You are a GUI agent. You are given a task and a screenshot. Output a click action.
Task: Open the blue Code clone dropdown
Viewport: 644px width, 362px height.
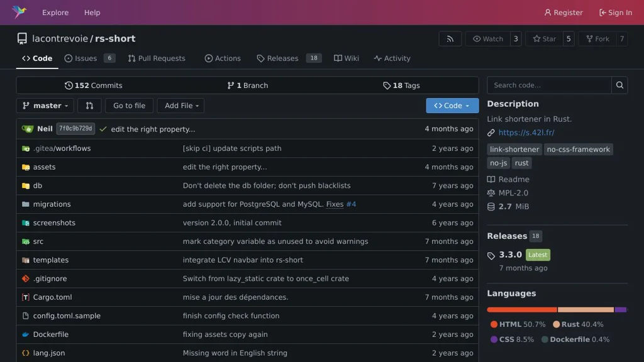pos(452,106)
